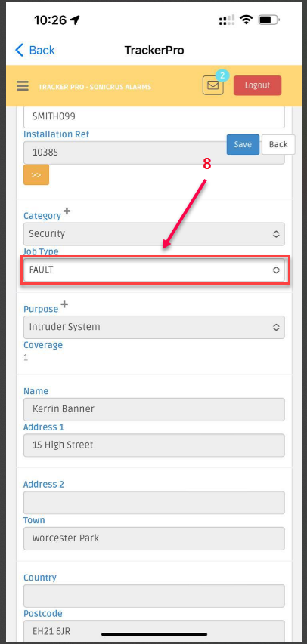The width and height of the screenshot is (307, 644).
Task: Open the hamburger menu icon
Action: (23, 86)
